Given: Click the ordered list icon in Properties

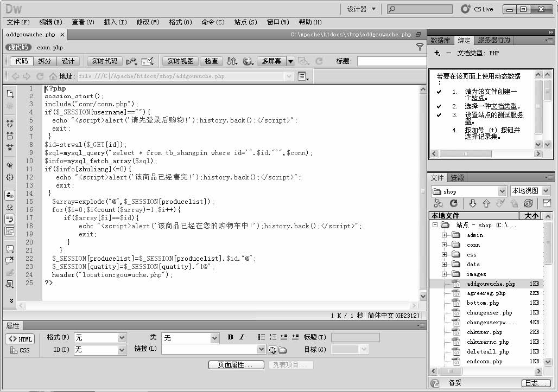Looking at the screenshot, I should coord(273,337).
